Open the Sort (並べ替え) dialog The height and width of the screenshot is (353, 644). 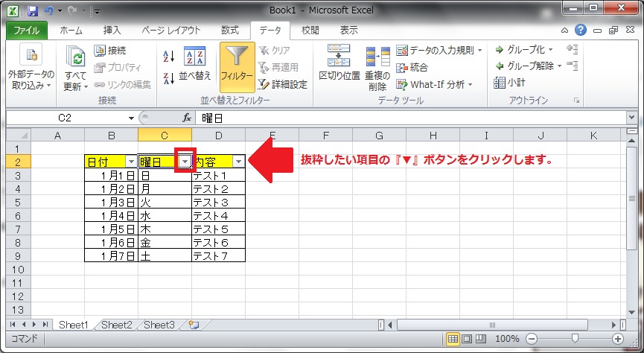(194, 63)
